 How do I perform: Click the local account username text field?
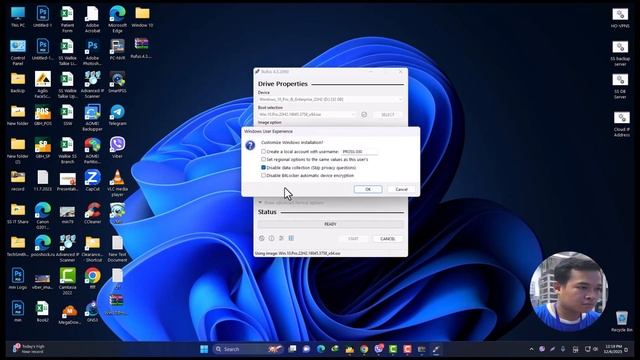pyautogui.click(x=359, y=151)
